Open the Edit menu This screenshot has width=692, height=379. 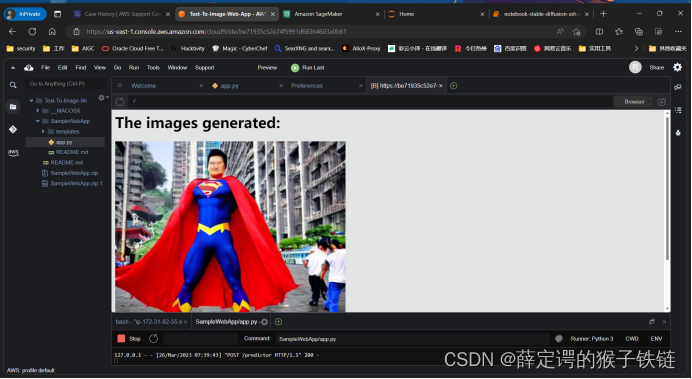pyautogui.click(x=63, y=68)
